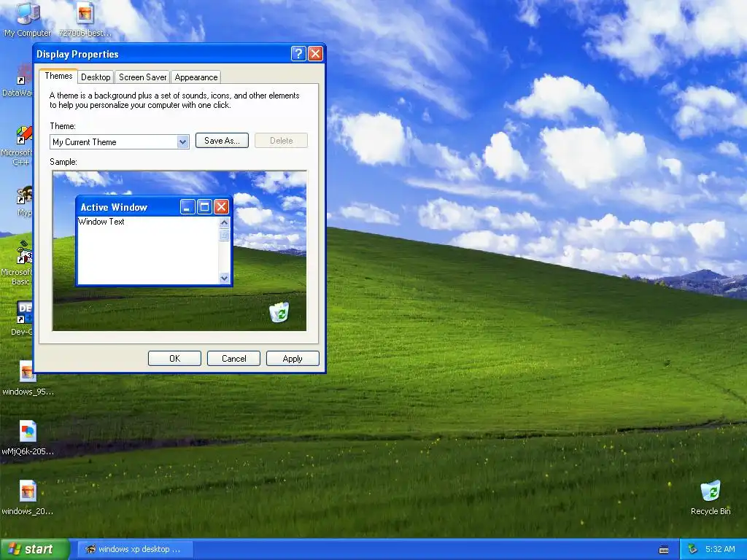Click the 5:32 AM clock
The image size is (747, 560).
tap(720, 549)
